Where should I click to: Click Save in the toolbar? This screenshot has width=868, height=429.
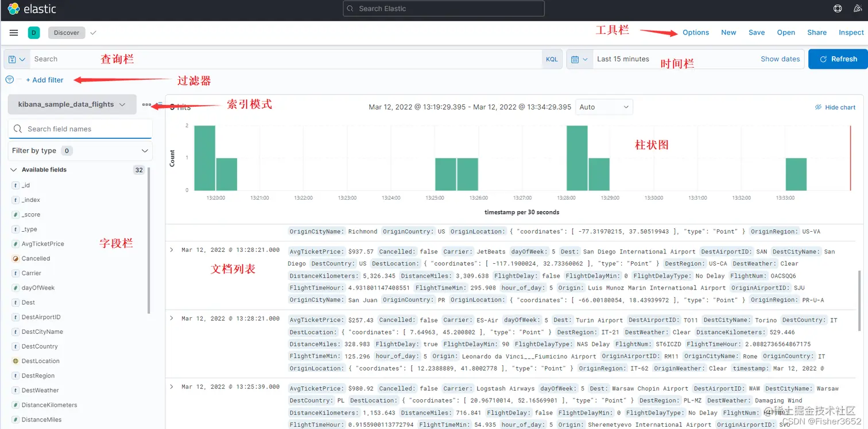click(x=757, y=33)
